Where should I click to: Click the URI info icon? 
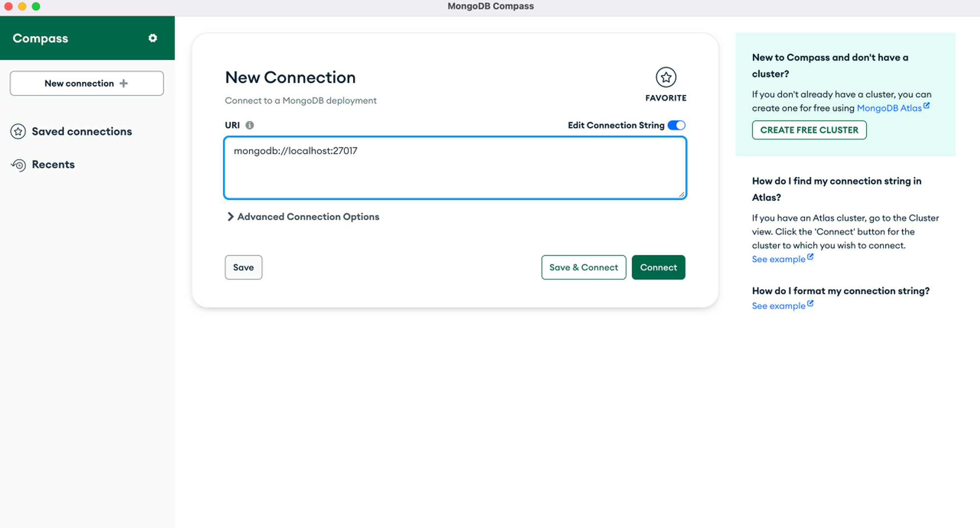click(x=249, y=125)
